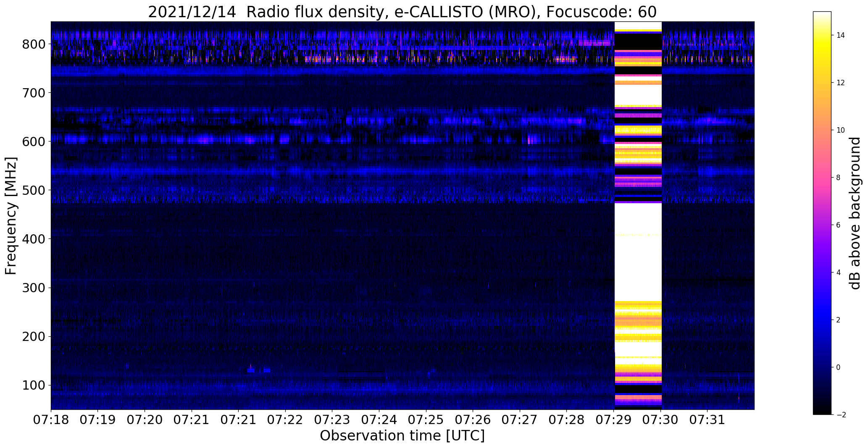Click the 500 frequency tick label

tap(34, 190)
